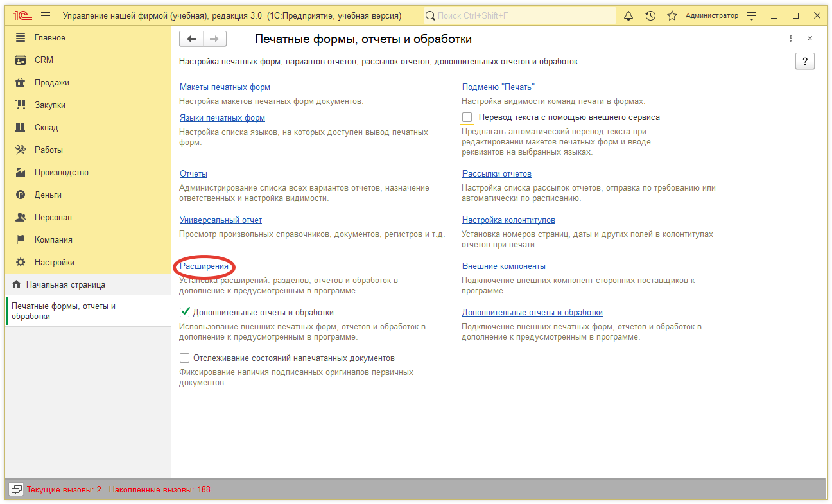The image size is (832, 504).
Task: Enable Отслеживание состояний напечатанных документов
Action: (x=185, y=358)
